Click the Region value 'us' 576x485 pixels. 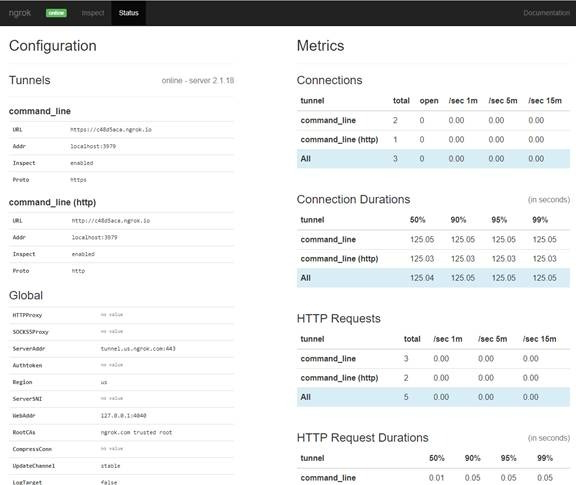pos(104,382)
